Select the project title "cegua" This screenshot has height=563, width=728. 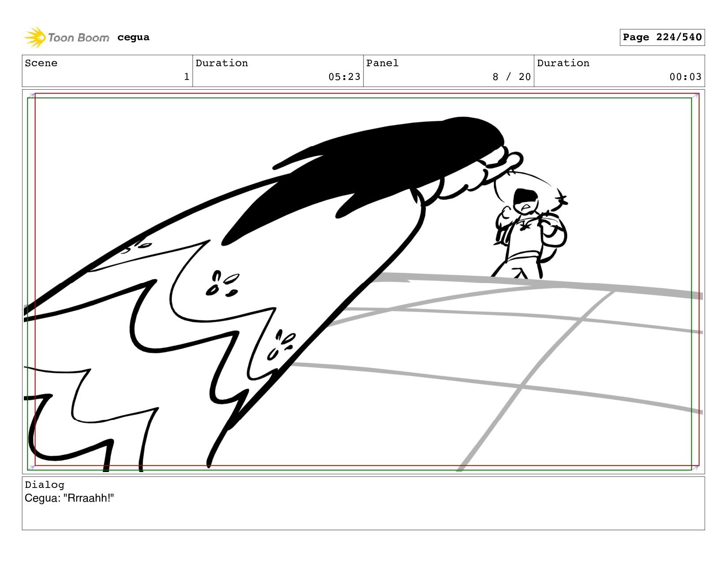(133, 38)
